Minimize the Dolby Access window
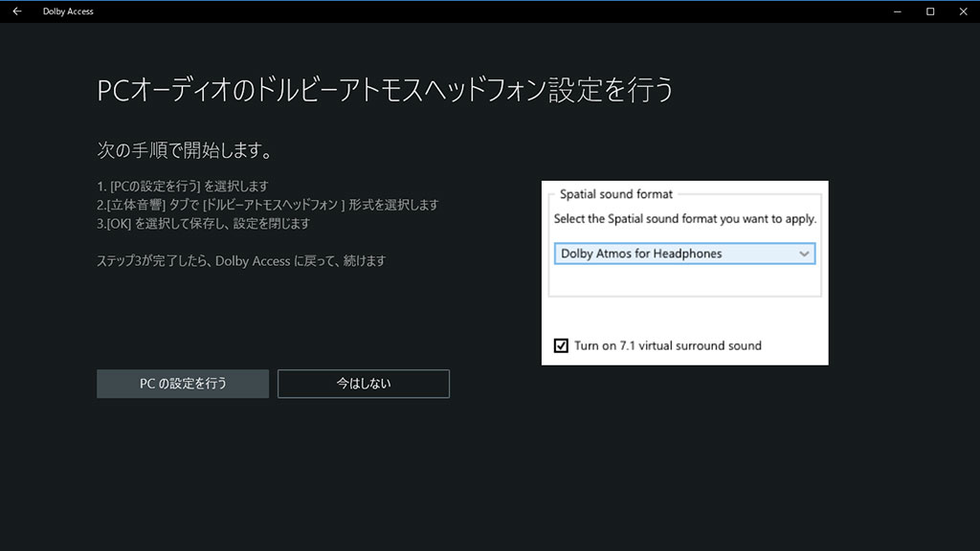This screenshot has width=980, height=551. click(898, 11)
